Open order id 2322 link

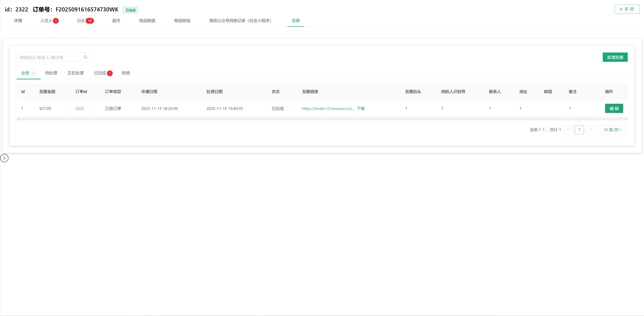[79, 109]
